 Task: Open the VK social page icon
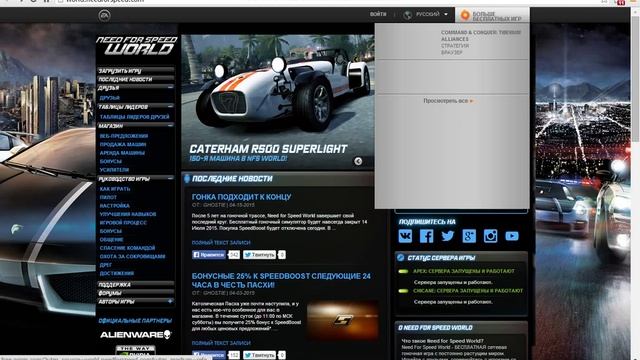(405, 236)
